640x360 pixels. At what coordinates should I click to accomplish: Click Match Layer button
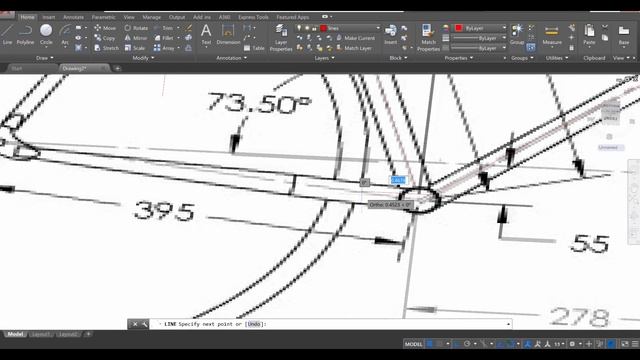pos(354,48)
